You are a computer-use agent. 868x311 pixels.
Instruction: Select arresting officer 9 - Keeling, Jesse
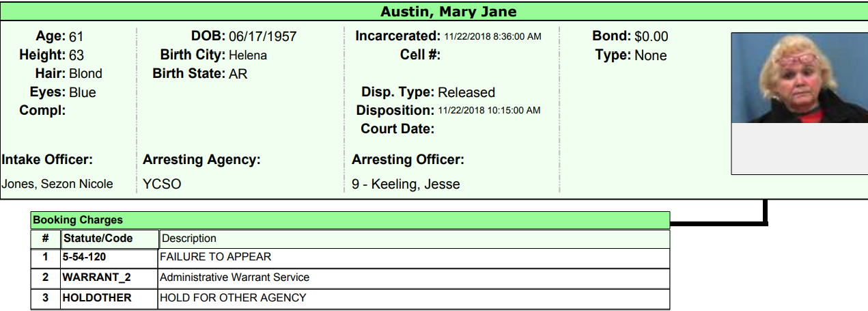[x=406, y=184]
